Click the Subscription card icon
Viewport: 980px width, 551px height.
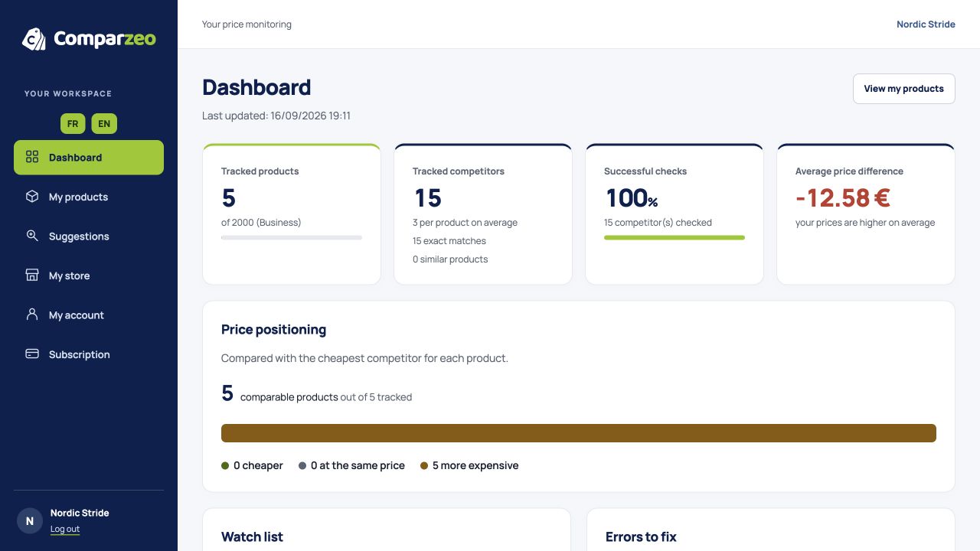tap(32, 354)
